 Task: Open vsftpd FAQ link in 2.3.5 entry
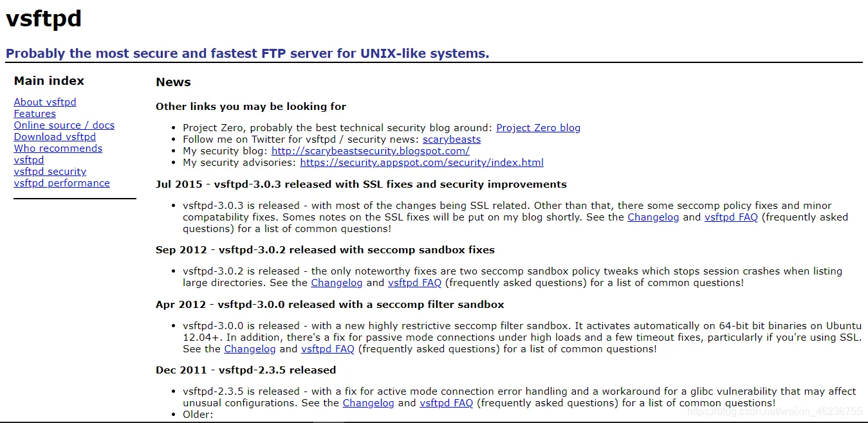click(446, 403)
